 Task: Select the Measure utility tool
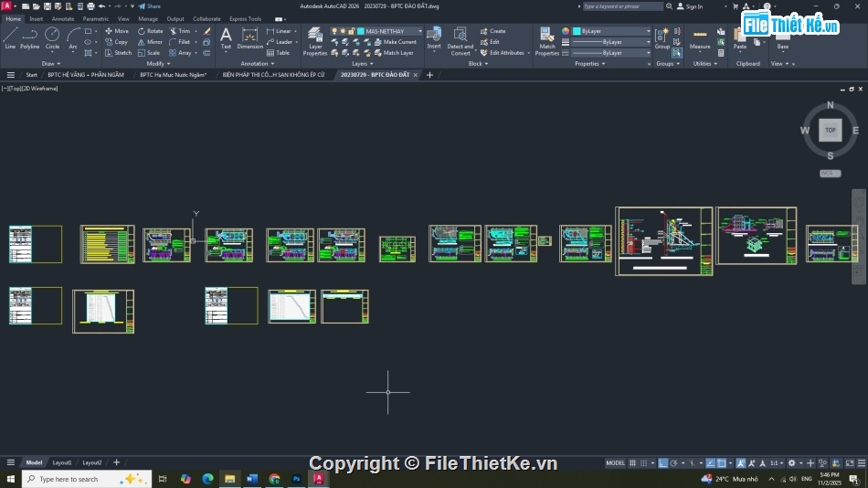[700, 38]
